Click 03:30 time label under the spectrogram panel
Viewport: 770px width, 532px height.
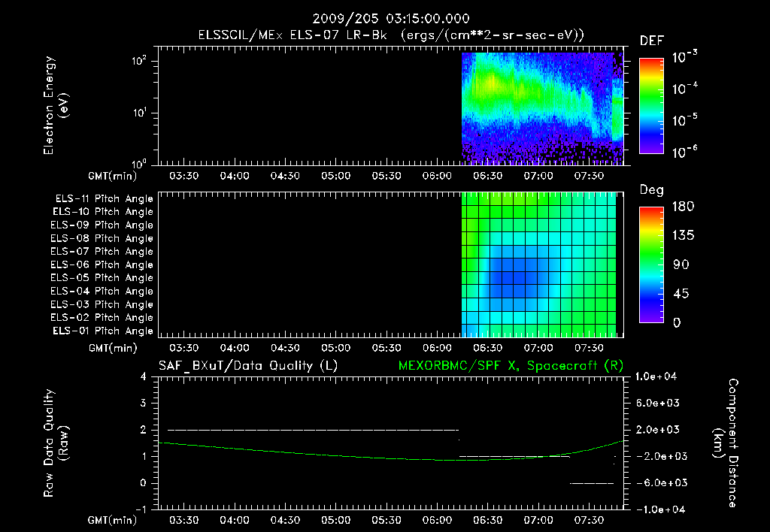pyautogui.click(x=183, y=176)
